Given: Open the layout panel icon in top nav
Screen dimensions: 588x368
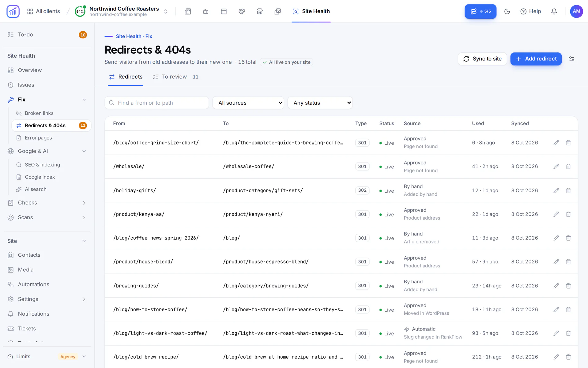Looking at the screenshot, I should pyautogui.click(x=224, y=11).
